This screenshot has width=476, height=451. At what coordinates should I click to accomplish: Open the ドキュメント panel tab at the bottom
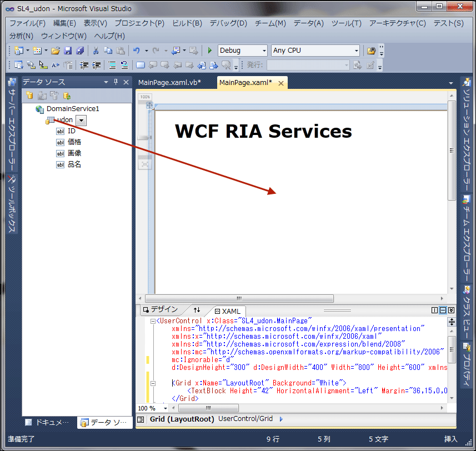point(48,423)
